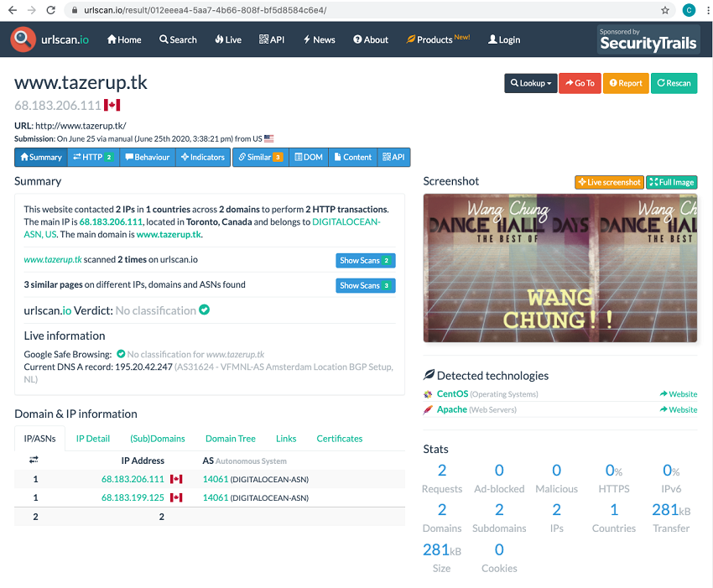Open the Apache technology link

click(452, 409)
